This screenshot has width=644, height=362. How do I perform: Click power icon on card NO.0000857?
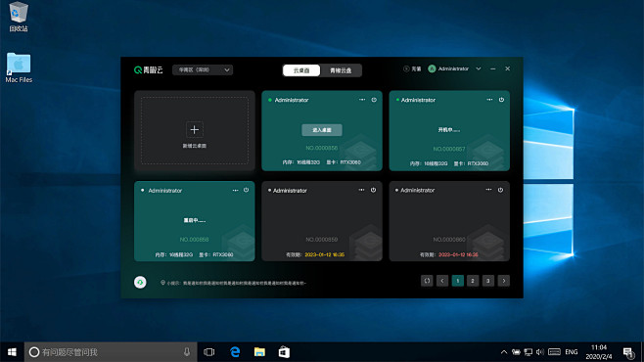pos(501,100)
